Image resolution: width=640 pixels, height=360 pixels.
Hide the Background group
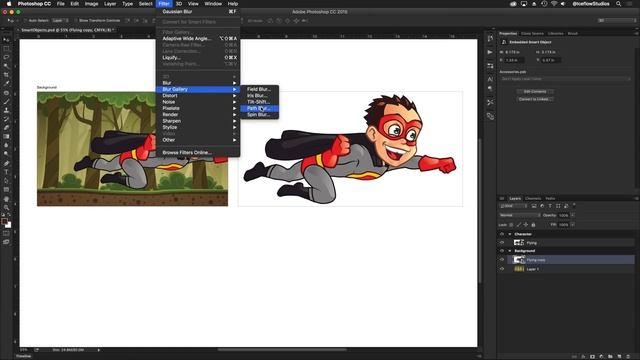tap(502, 251)
